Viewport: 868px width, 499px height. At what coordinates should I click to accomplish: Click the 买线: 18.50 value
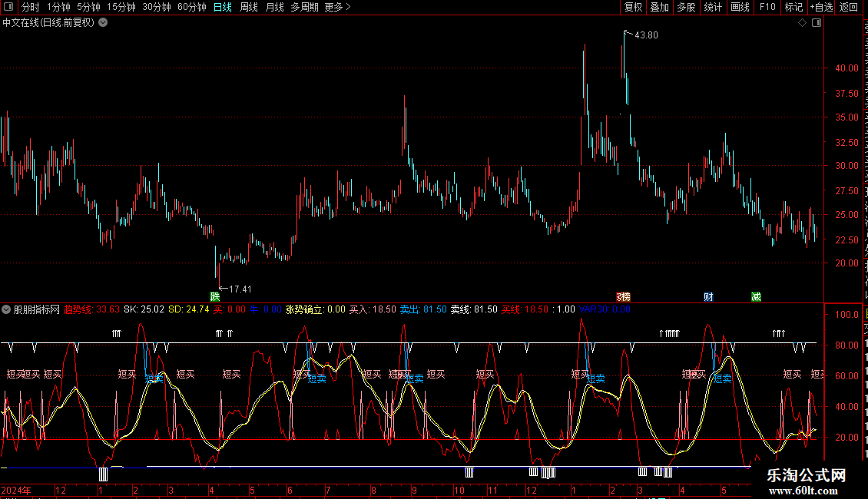pos(525,310)
